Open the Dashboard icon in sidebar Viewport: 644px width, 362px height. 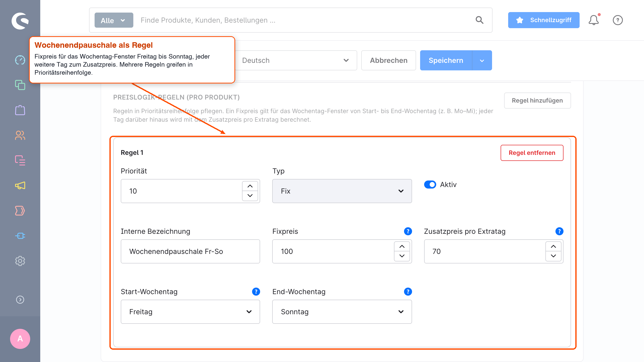[x=20, y=60]
